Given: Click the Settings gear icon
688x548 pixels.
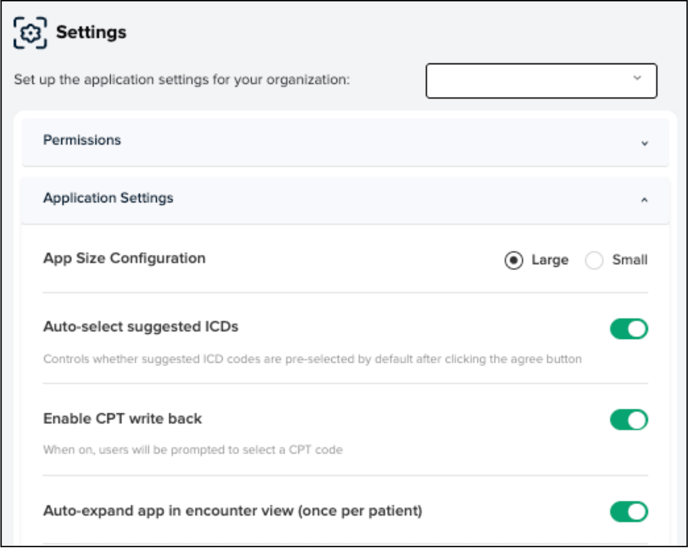Looking at the screenshot, I should pyautogui.click(x=31, y=33).
